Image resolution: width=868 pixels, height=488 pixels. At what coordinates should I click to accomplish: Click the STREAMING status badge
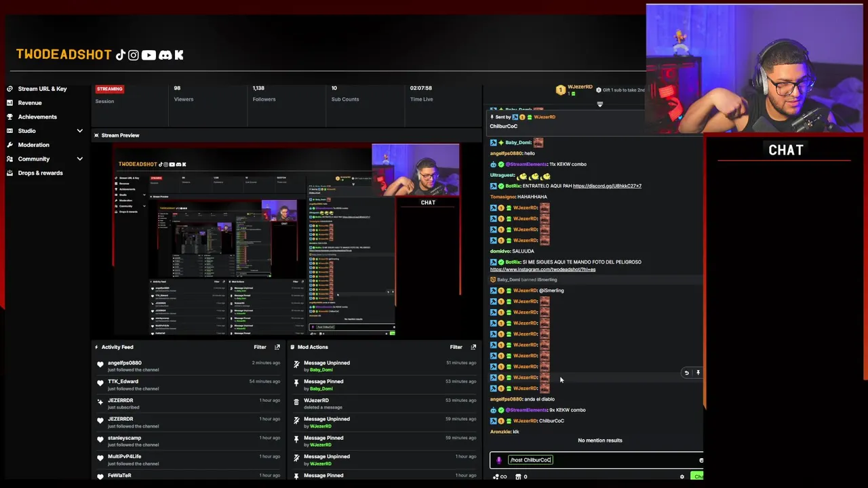coord(109,89)
